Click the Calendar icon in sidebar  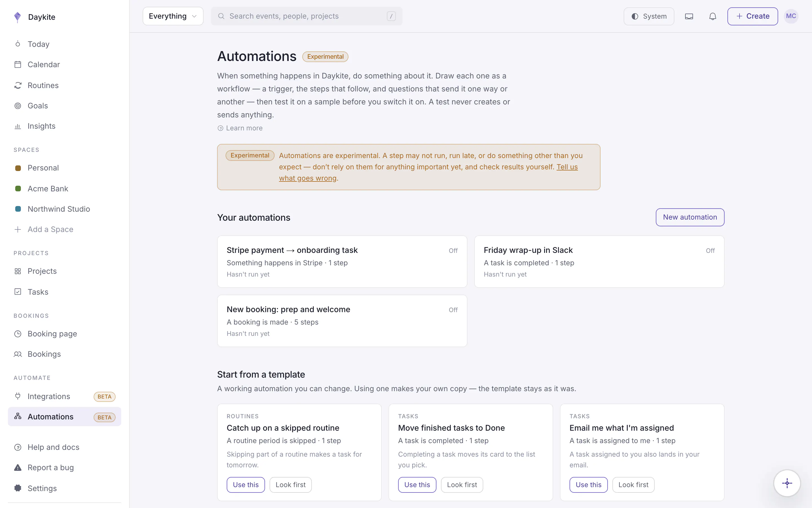pyautogui.click(x=18, y=65)
